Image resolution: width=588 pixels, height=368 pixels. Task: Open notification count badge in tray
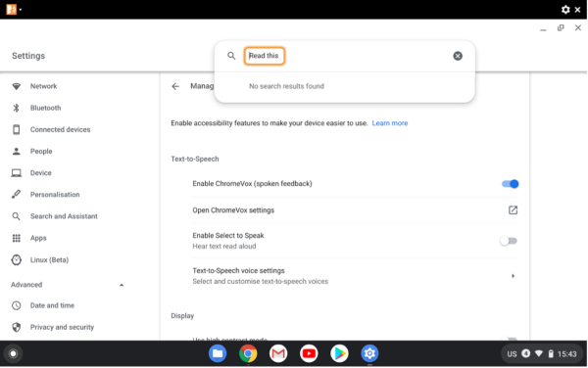525,353
